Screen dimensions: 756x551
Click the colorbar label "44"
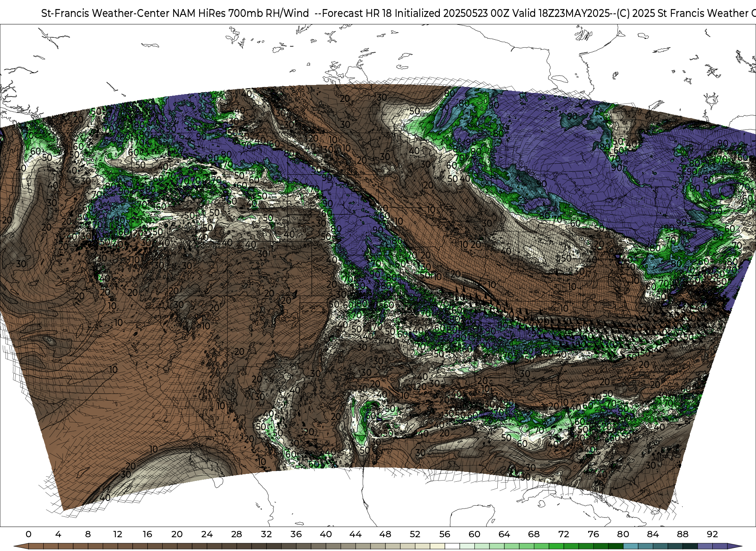(356, 534)
